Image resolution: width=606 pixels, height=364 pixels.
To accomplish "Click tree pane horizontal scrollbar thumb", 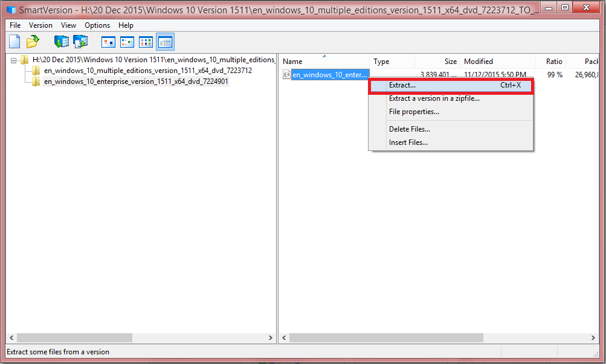I will 74,338.
